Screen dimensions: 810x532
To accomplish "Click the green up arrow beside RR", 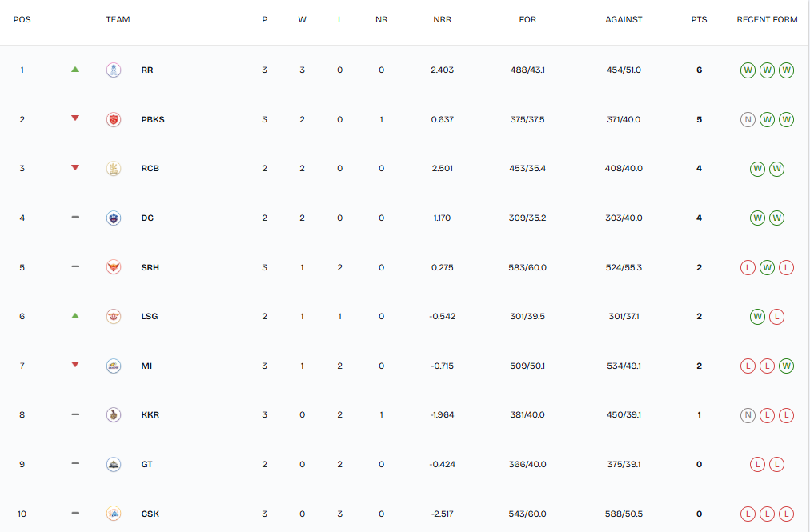I will point(75,70).
